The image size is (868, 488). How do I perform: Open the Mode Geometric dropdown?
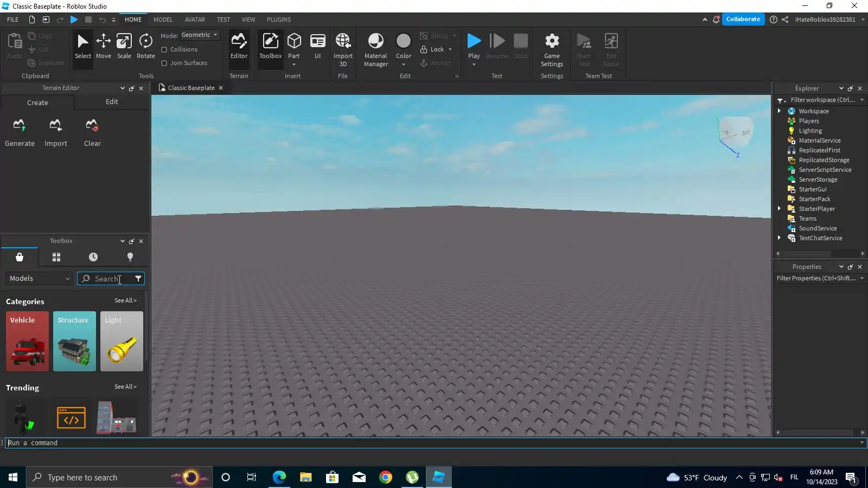pos(200,35)
